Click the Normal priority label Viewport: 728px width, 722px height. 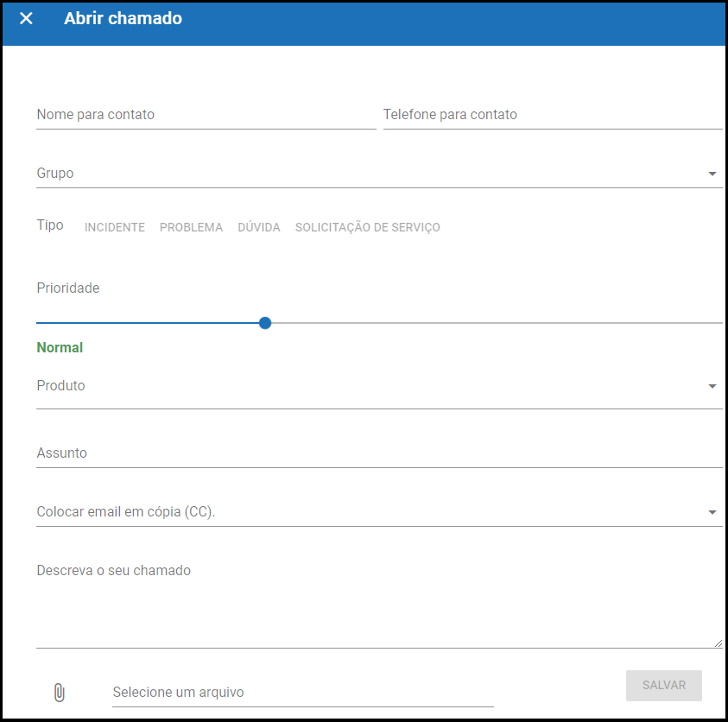point(60,347)
